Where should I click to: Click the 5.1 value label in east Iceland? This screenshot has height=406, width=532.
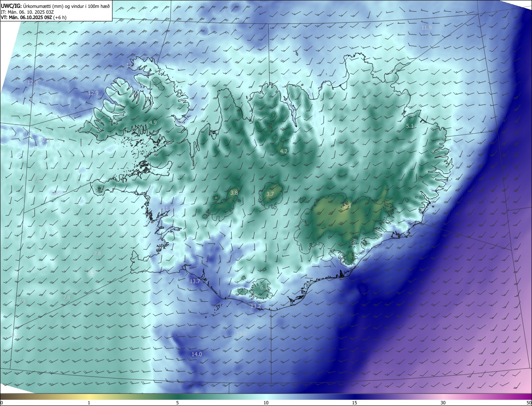[x=410, y=126]
